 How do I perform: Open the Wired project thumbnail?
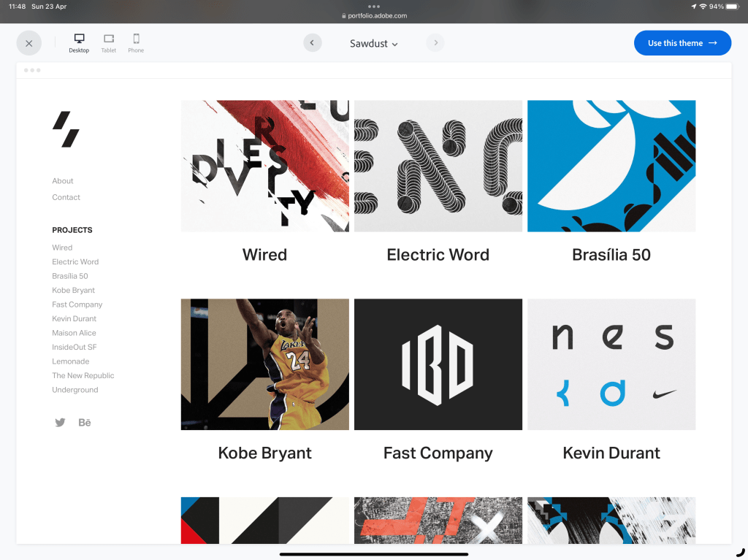[265, 166]
